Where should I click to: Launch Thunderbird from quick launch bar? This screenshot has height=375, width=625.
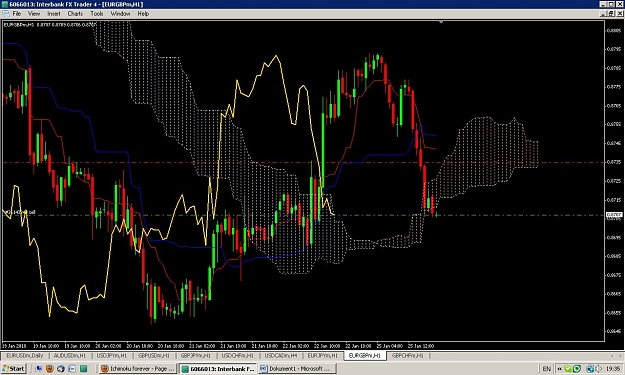pos(61,369)
